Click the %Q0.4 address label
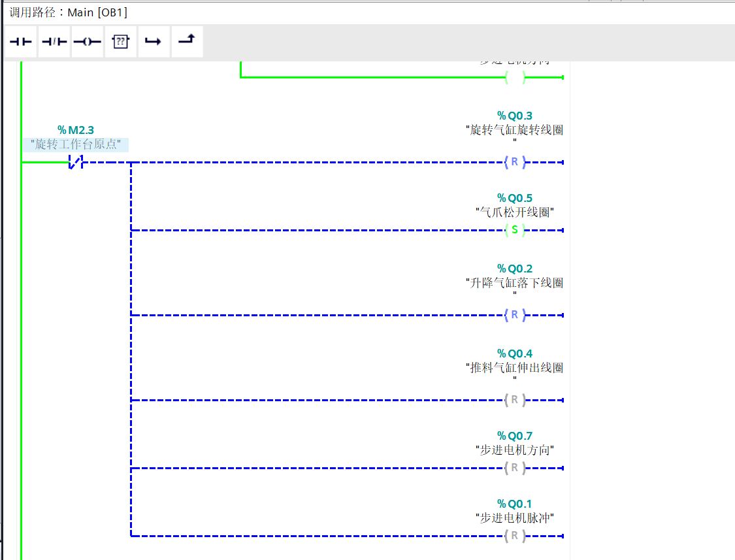The width and height of the screenshot is (735, 560). click(515, 354)
